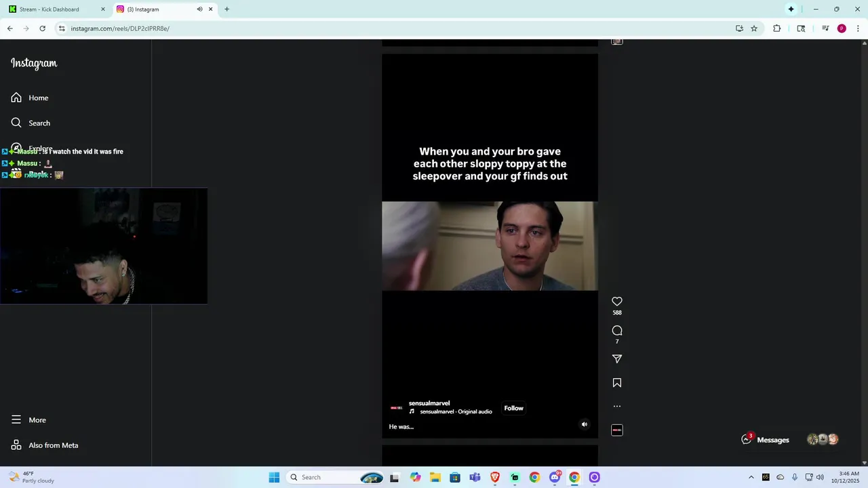The height and width of the screenshot is (488, 868).
Task: Open comments on the sensualmarvel reel
Action: click(617, 331)
